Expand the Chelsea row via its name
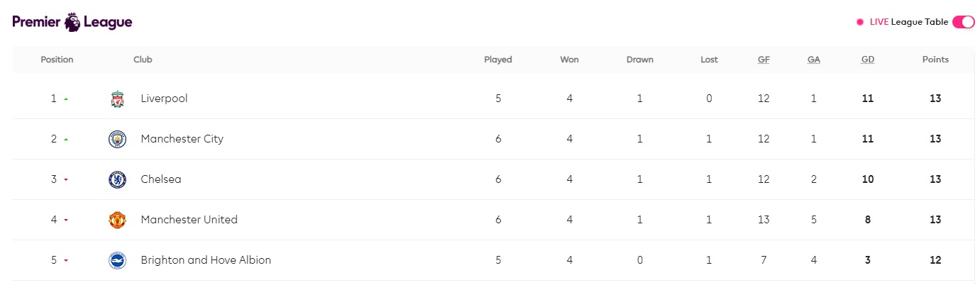 pyautogui.click(x=161, y=179)
